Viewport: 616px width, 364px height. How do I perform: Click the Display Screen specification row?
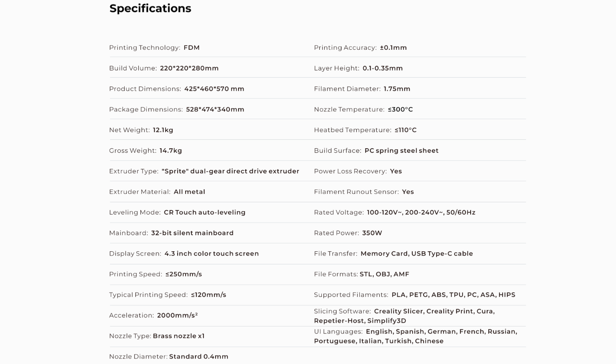183,253
